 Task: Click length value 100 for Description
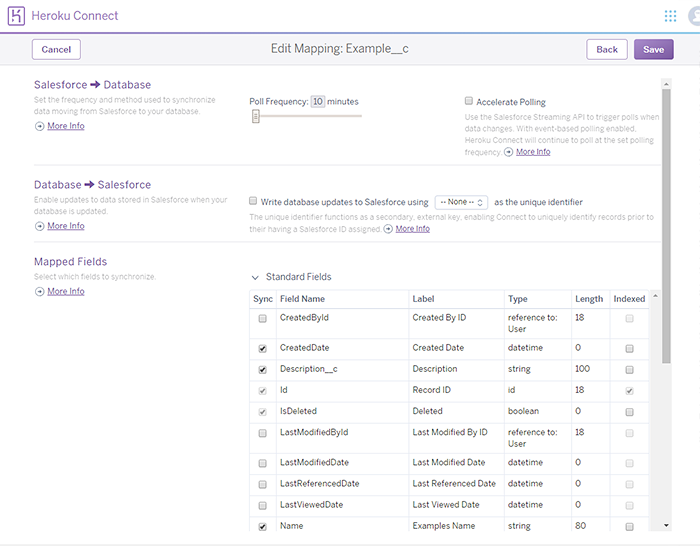tap(582, 369)
